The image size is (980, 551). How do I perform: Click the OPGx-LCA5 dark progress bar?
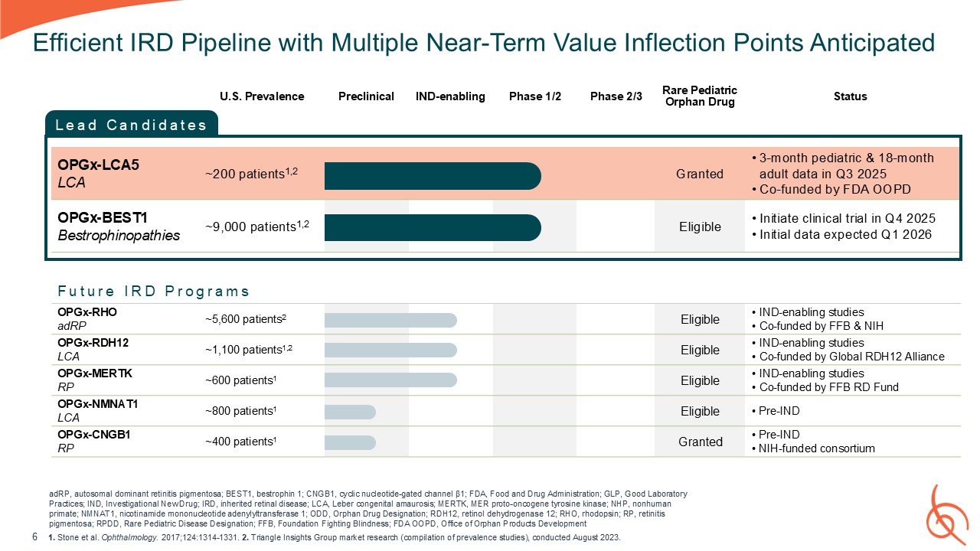pyautogui.click(x=433, y=176)
